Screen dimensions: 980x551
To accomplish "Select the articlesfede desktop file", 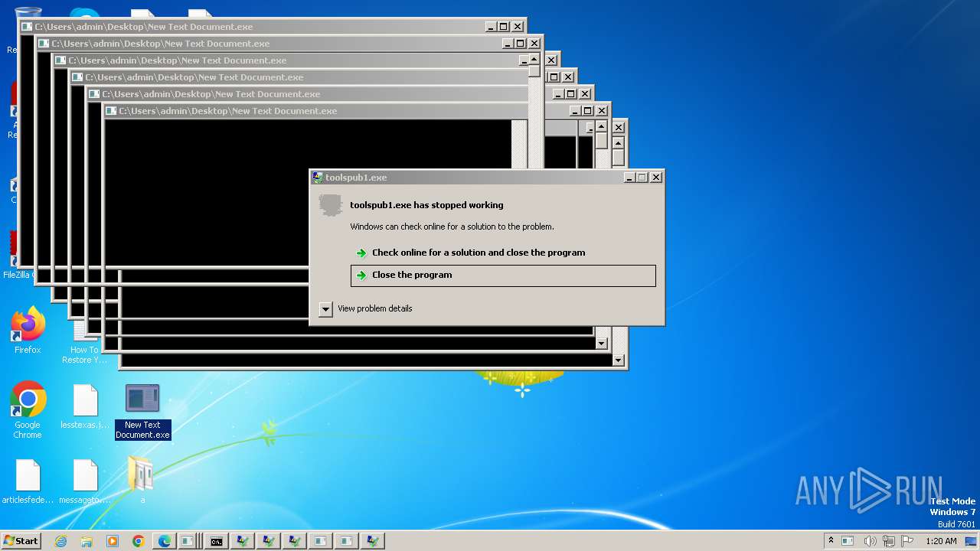I will point(28,481).
